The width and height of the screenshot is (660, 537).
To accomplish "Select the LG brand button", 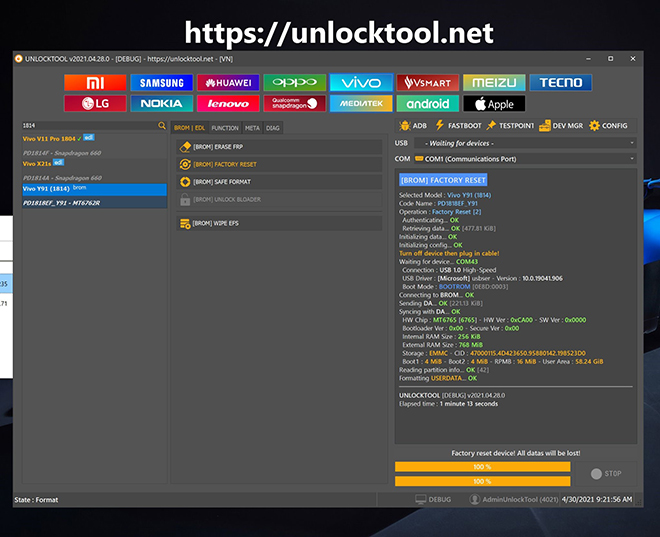I will point(95,104).
